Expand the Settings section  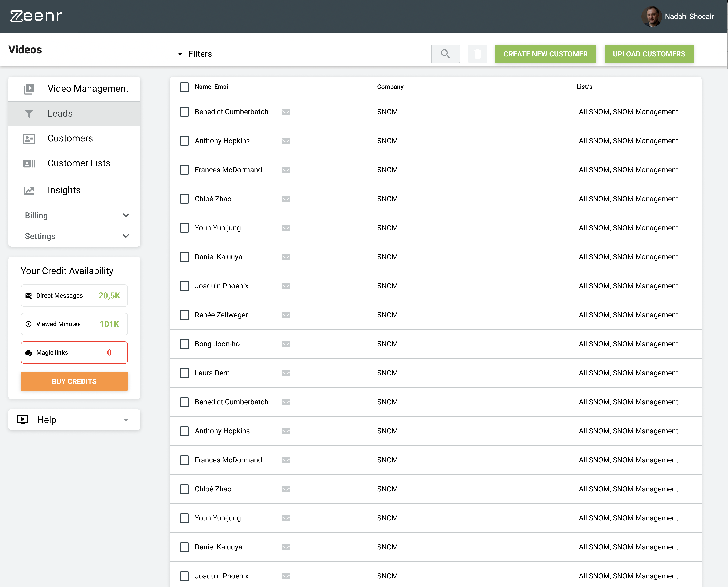[x=74, y=236]
